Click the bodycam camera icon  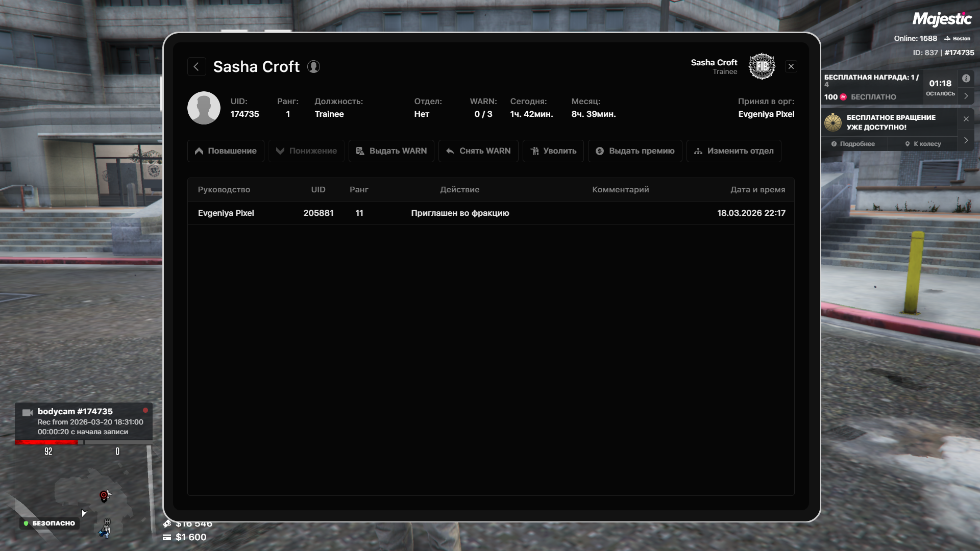[x=28, y=412]
